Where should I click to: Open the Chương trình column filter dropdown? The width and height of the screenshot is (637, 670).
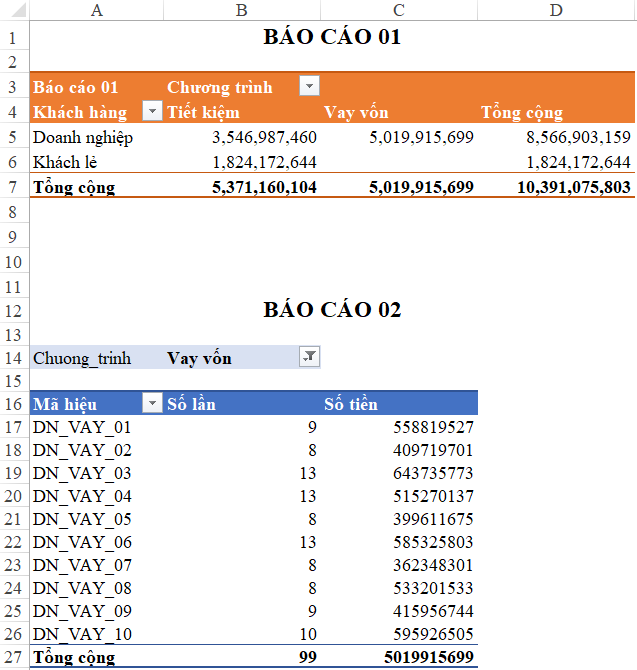click(309, 85)
